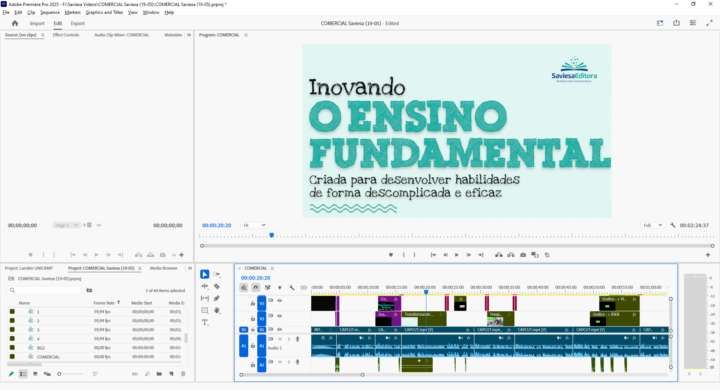Open Source panel menu icon
This screenshot has width=720, height=390.
tap(43, 35)
